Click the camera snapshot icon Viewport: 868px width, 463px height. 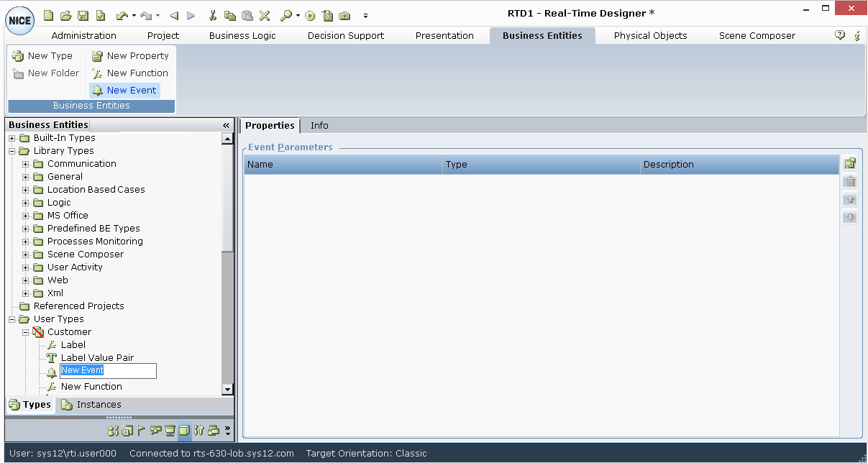(345, 15)
